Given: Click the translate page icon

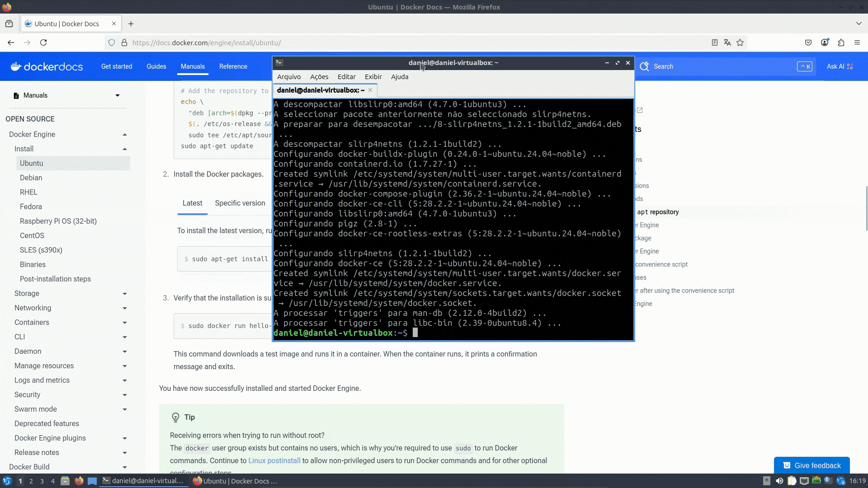Looking at the screenshot, I should point(727,42).
